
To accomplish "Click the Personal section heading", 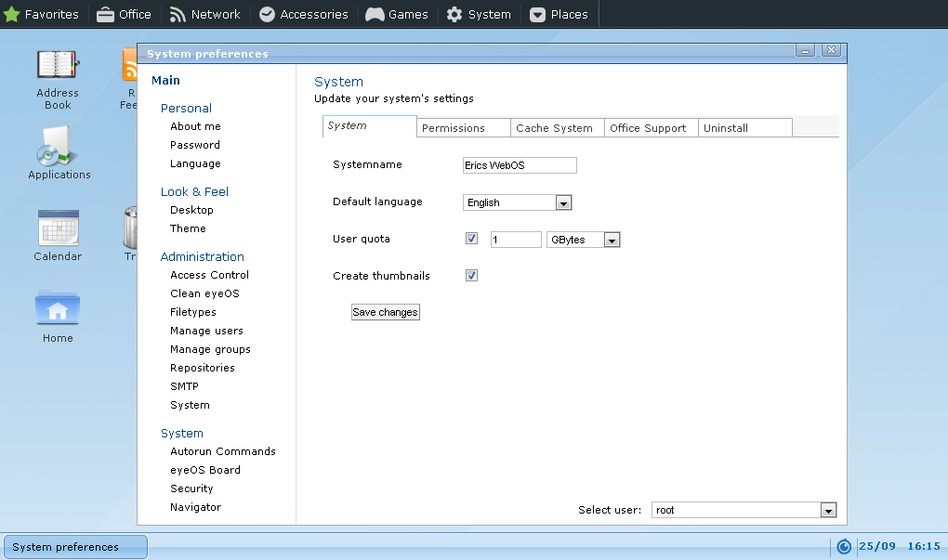I will tap(186, 108).
